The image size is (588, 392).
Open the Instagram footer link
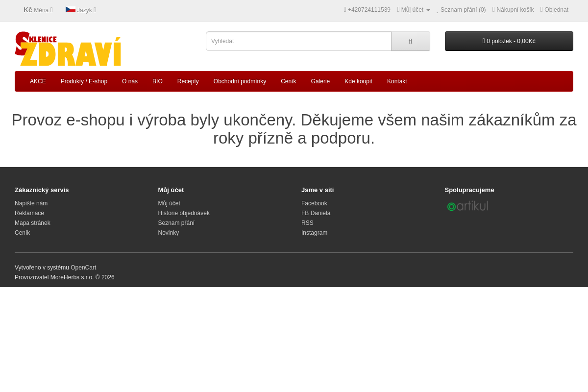pyautogui.click(x=314, y=233)
